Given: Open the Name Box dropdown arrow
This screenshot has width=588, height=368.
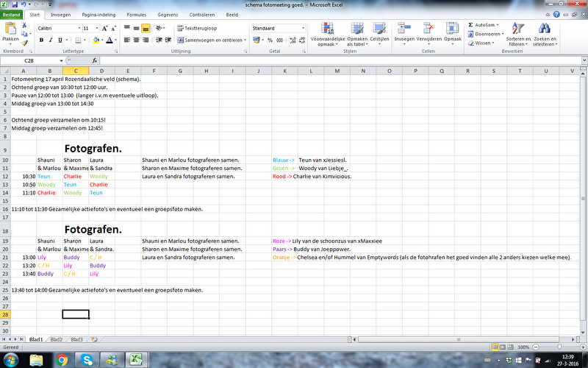Looking at the screenshot, I should click(62, 60).
